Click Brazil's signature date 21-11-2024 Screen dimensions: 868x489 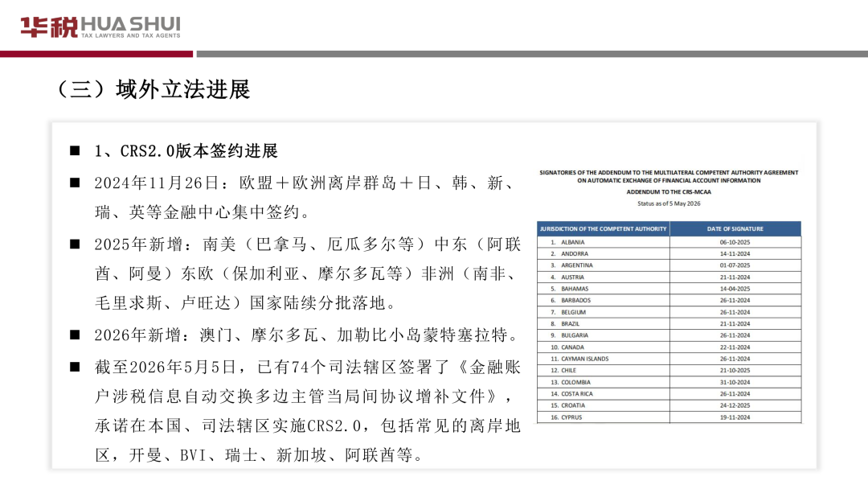pos(735,323)
